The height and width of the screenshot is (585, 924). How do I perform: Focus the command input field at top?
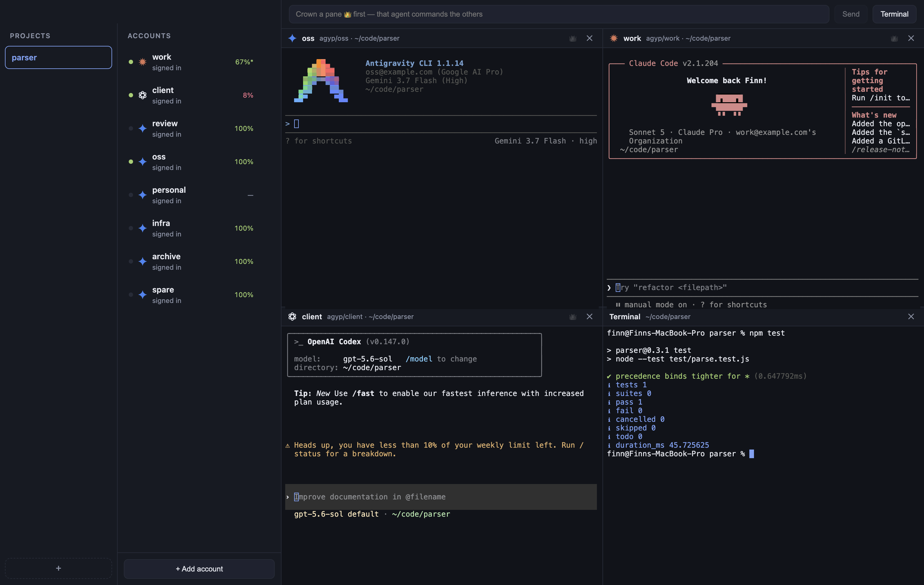pos(559,14)
